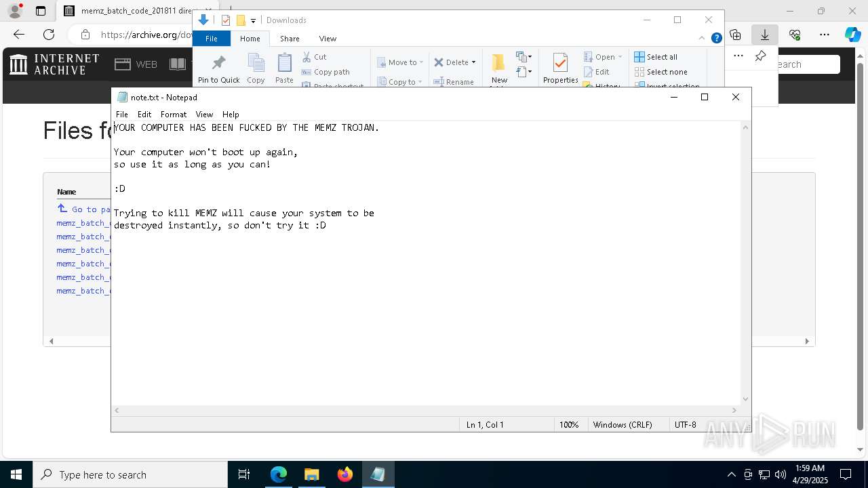Open the Copy to dropdown
868x488 pixels.
coord(400,82)
